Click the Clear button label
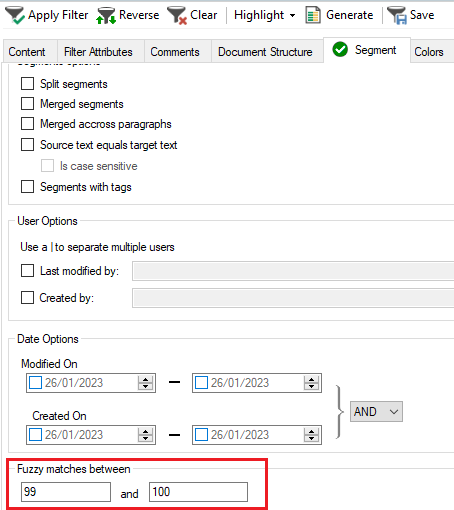Screen dimensions: 454x510 tap(203, 15)
